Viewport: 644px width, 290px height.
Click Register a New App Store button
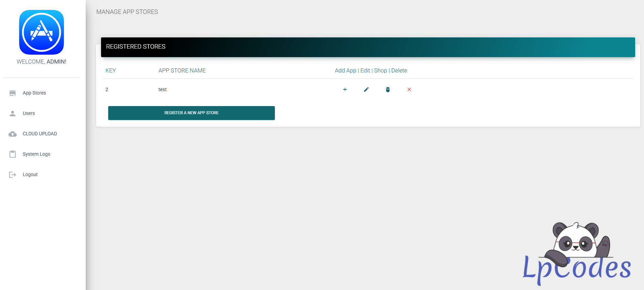(192, 113)
